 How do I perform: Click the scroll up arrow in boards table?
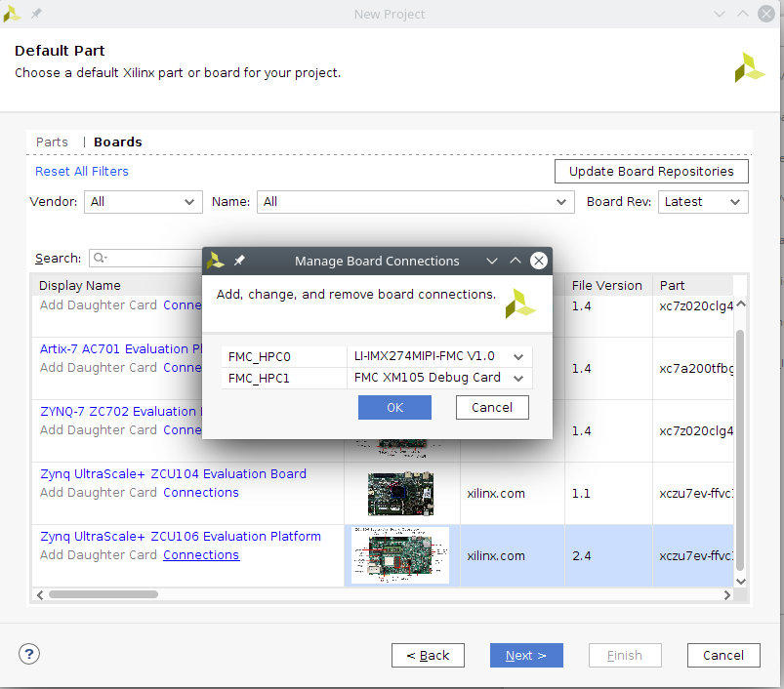pyautogui.click(x=741, y=304)
